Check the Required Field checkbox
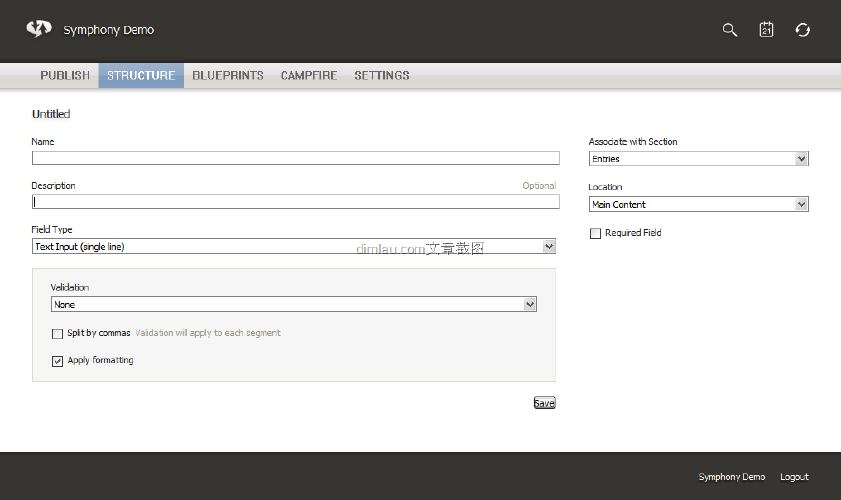 pyautogui.click(x=595, y=233)
